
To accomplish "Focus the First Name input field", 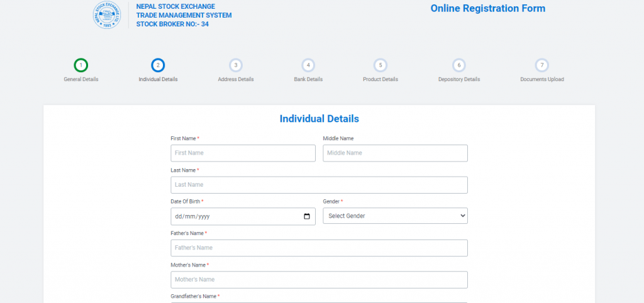I will (x=243, y=153).
